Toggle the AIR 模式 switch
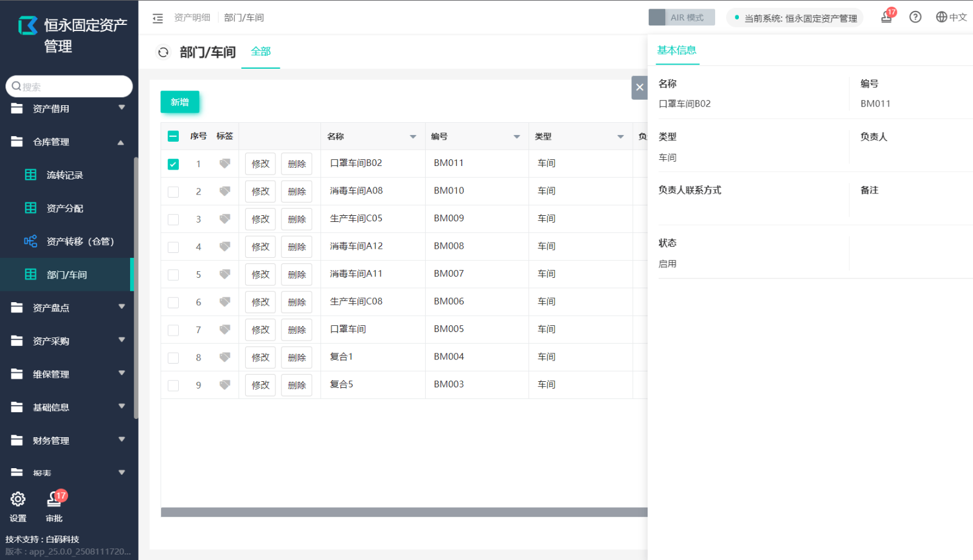The width and height of the screenshot is (973, 560). coord(681,17)
